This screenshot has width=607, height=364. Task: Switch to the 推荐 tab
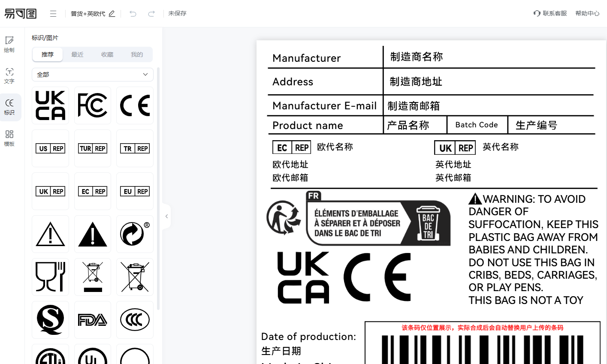48,54
